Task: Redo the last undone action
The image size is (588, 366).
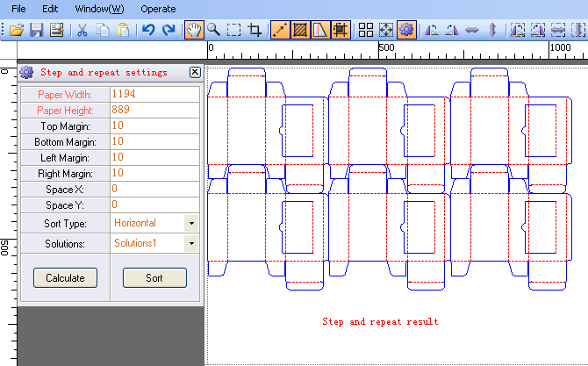Action: coord(169,30)
